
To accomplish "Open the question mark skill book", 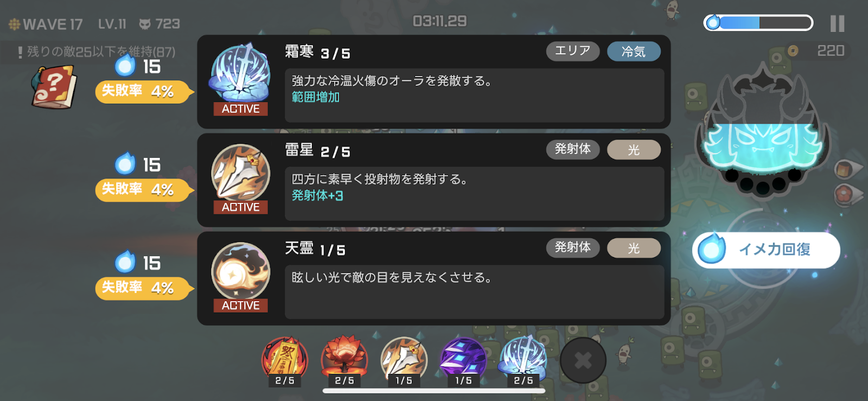I will (x=54, y=87).
